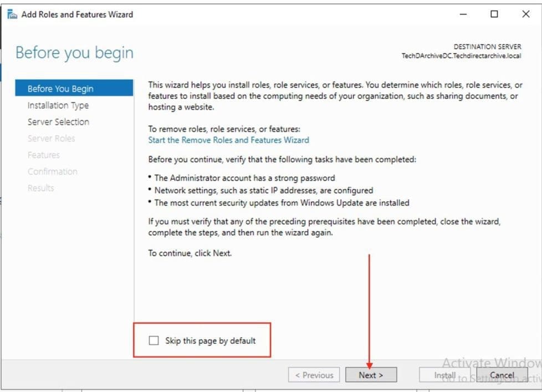
Task: Close the wizard using the X button
Action: pyautogui.click(x=526, y=14)
